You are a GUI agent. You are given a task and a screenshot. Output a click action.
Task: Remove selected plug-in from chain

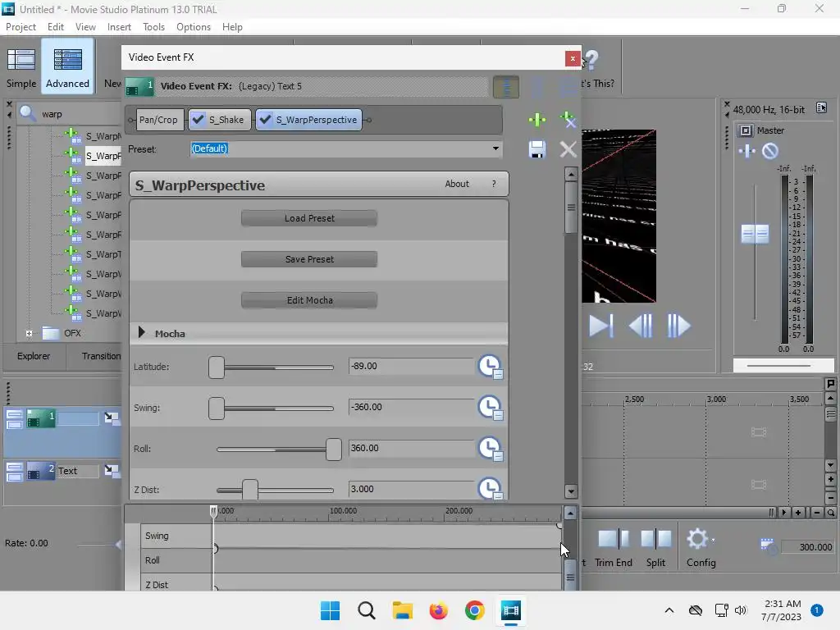coord(568,120)
